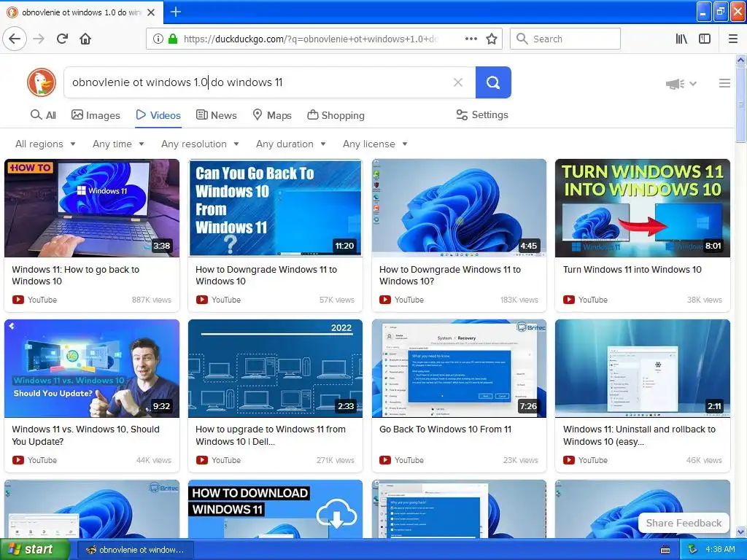Viewport: 747px width, 560px height.
Task: Switch to the News tab
Action: pyautogui.click(x=216, y=115)
